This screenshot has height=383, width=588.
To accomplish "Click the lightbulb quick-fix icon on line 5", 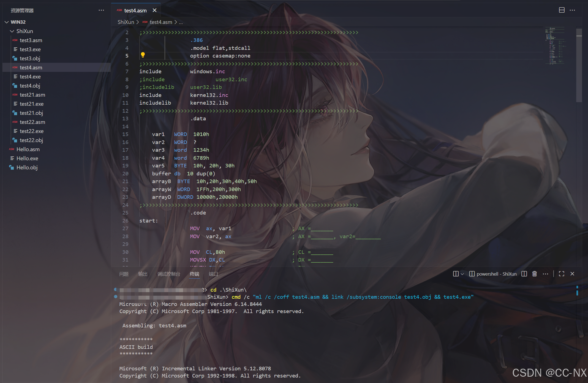I will point(143,55).
